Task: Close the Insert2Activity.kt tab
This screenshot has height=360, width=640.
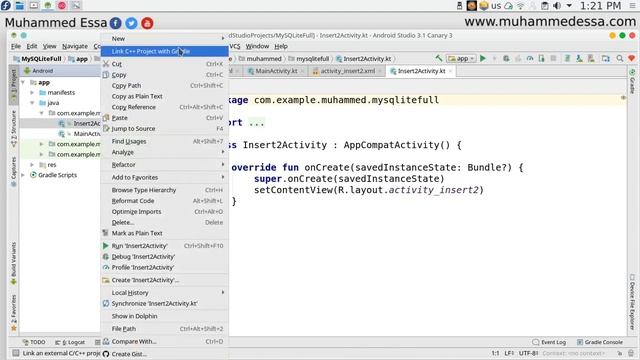Action: (451, 71)
